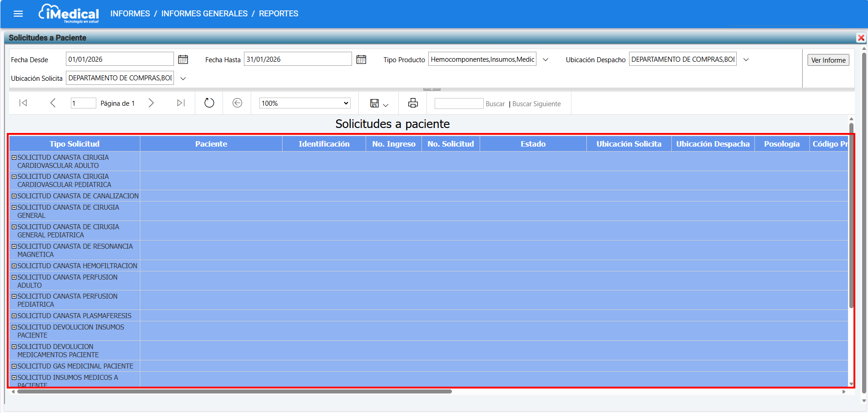This screenshot has height=413, width=868.
Task: Expand the Ubicación Despacho dropdown
Action: pyautogui.click(x=746, y=59)
